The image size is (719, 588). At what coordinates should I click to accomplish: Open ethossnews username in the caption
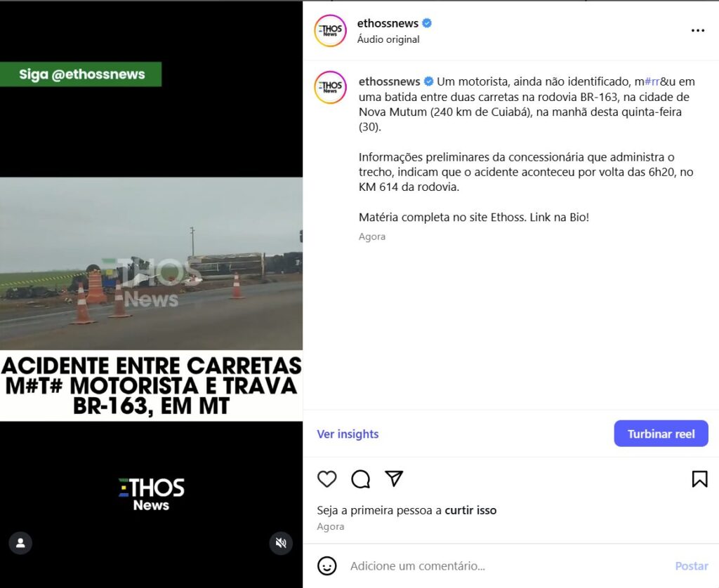tap(389, 81)
